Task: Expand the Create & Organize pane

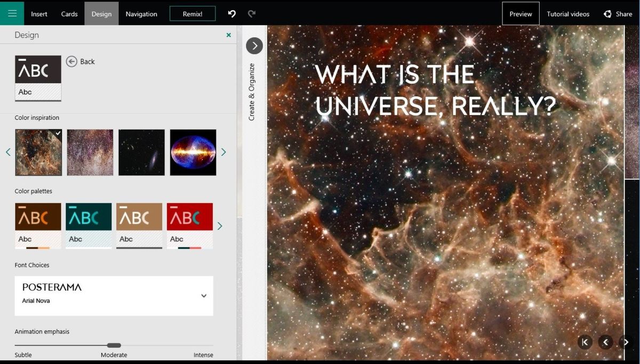Action: pos(254,46)
